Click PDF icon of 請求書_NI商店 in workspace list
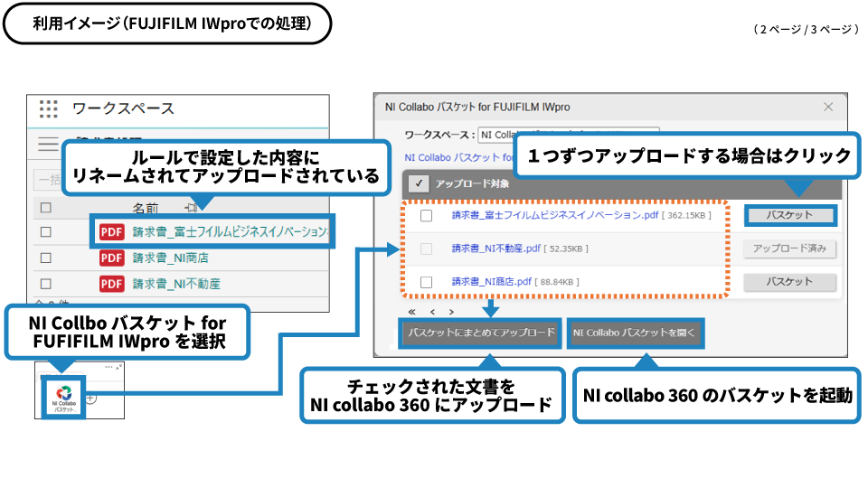 (112, 258)
